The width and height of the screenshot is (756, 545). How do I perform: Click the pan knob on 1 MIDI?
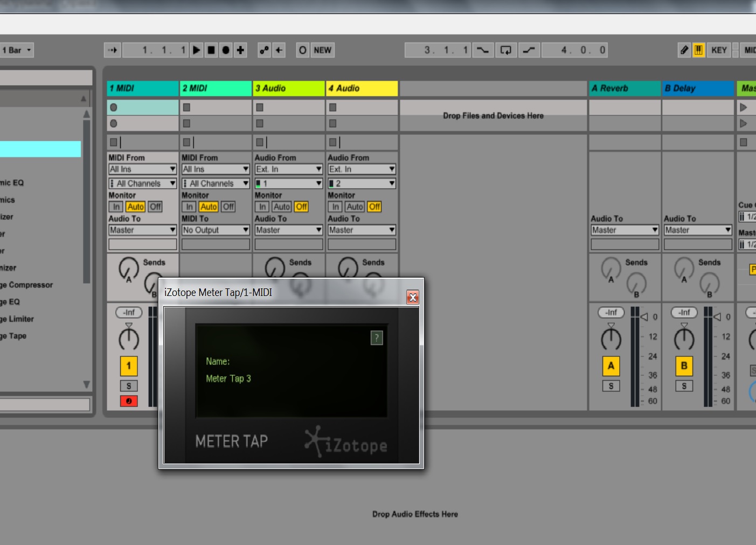129,339
